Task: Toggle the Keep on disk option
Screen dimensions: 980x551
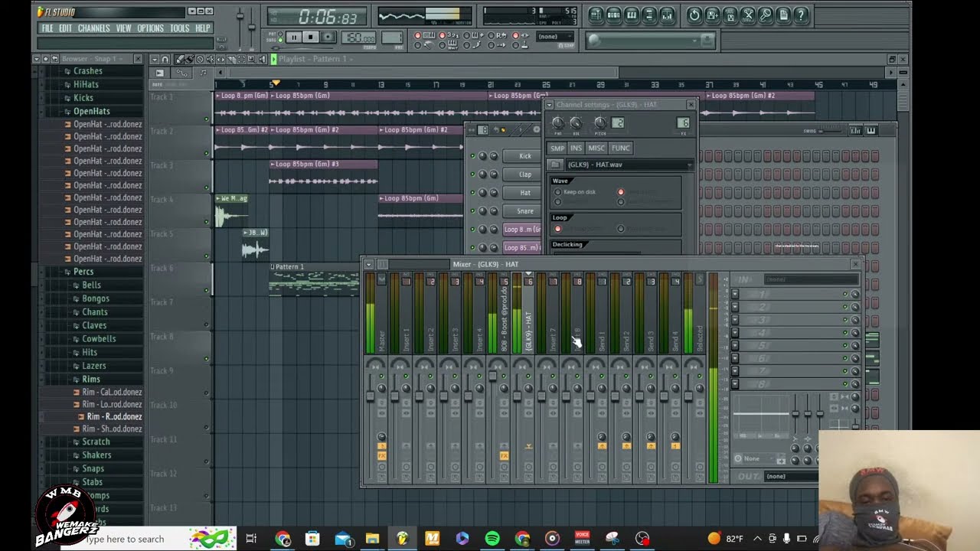Action: tap(557, 191)
